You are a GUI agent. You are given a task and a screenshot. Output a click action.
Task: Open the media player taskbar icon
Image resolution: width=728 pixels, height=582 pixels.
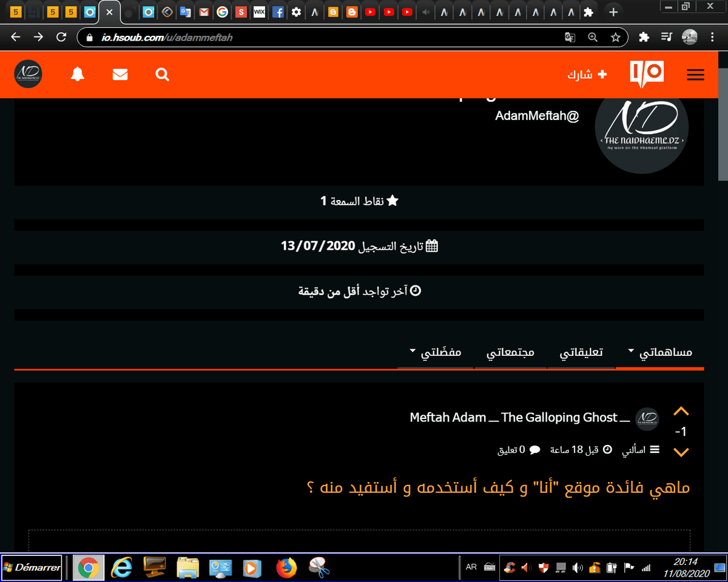coord(251,568)
